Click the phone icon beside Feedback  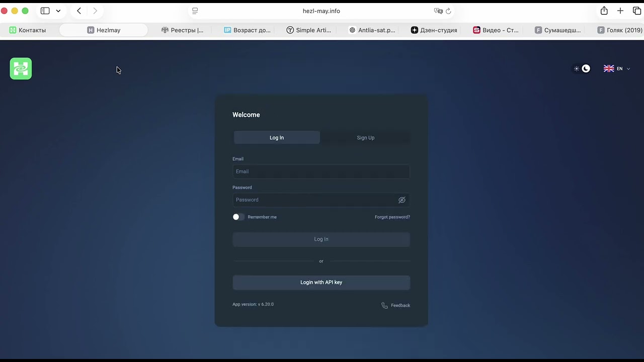(x=384, y=306)
